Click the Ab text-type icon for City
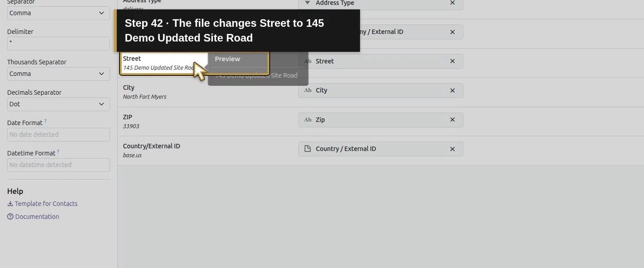Viewport: 644px width, 268px height. point(308,90)
